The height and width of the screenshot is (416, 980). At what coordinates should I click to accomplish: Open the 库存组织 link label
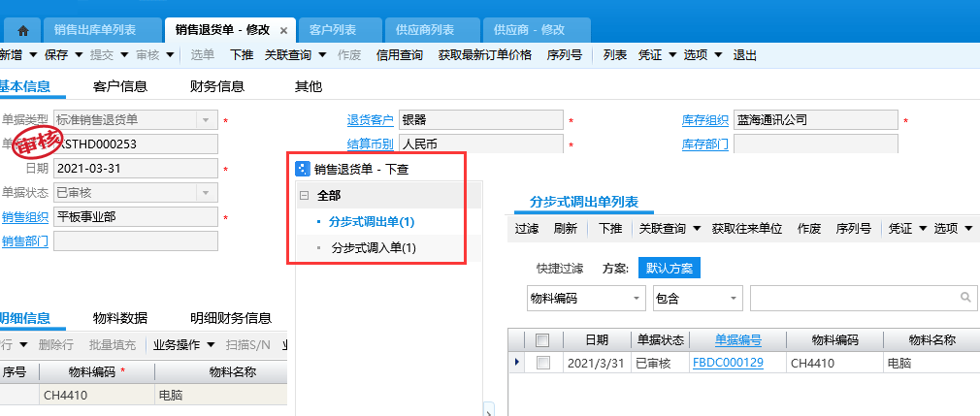pyautogui.click(x=705, y=120)
